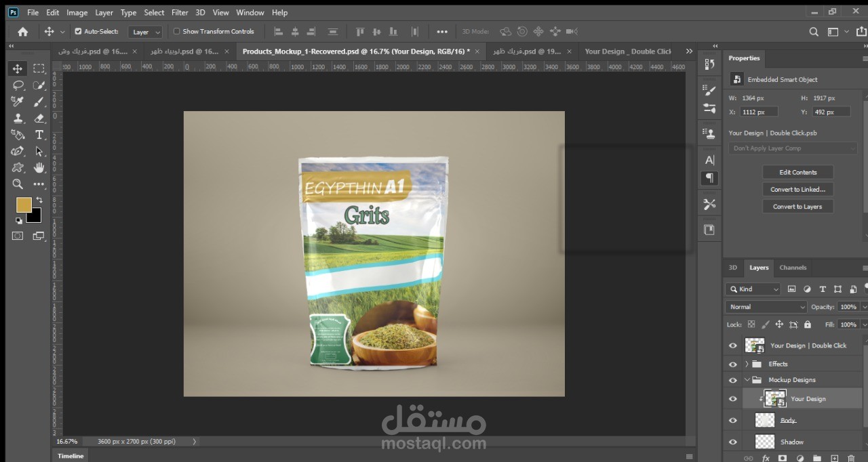Select the Eyedropper tool
The image size is (868, 462).
(18, 102)
